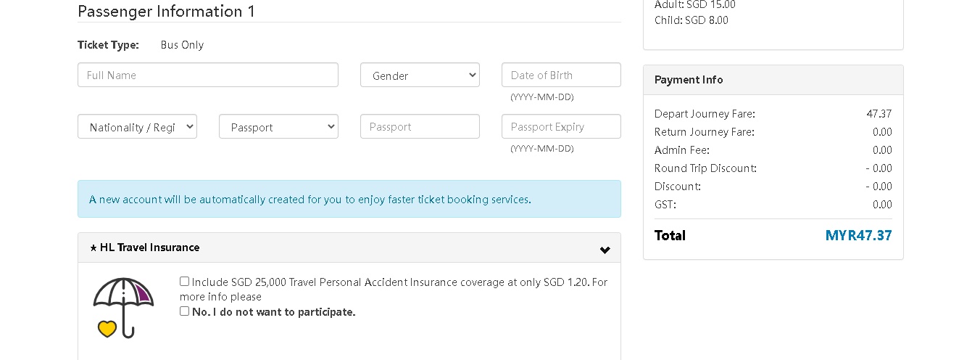Click the Passport number text field

pos(420,127)
